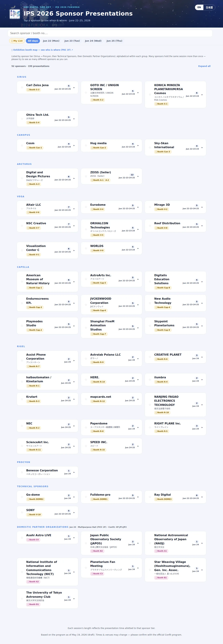Star the Asahi Astro LIVE card
Image resolution: width=223 pixels, height=644 pixels.
tap(22, 537)
